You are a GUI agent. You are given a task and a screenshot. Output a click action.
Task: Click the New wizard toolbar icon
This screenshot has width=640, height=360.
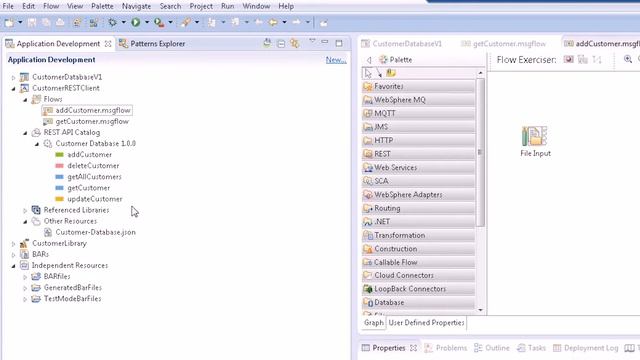pyautogui.click(x=9, y=23)
